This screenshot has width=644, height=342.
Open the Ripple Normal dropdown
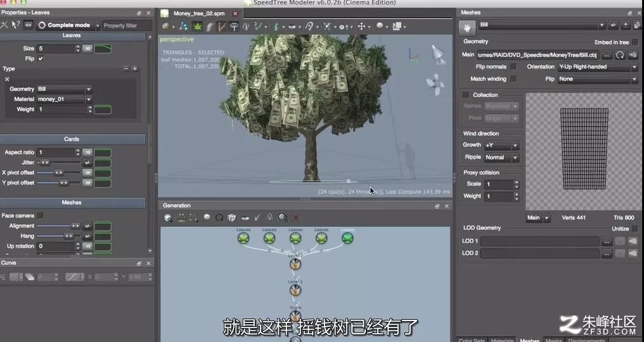coord(501,158)
